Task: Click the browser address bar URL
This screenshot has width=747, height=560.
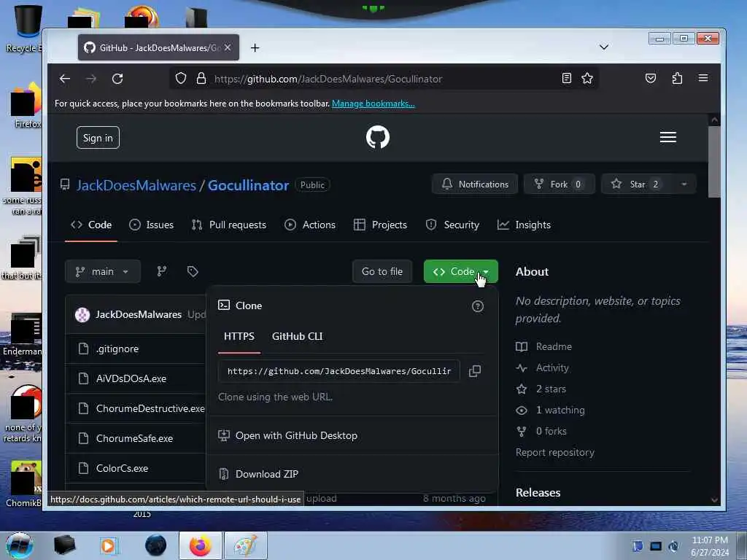Action: tap(328, 79)
